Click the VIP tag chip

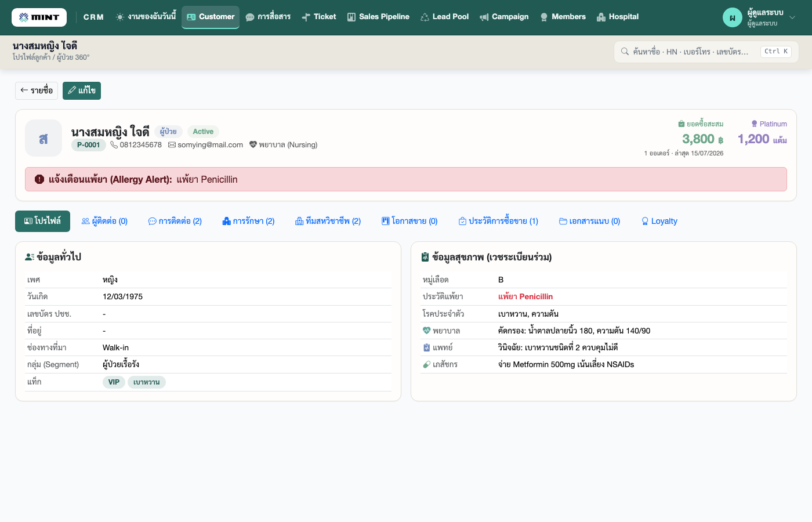coord(114,382)
